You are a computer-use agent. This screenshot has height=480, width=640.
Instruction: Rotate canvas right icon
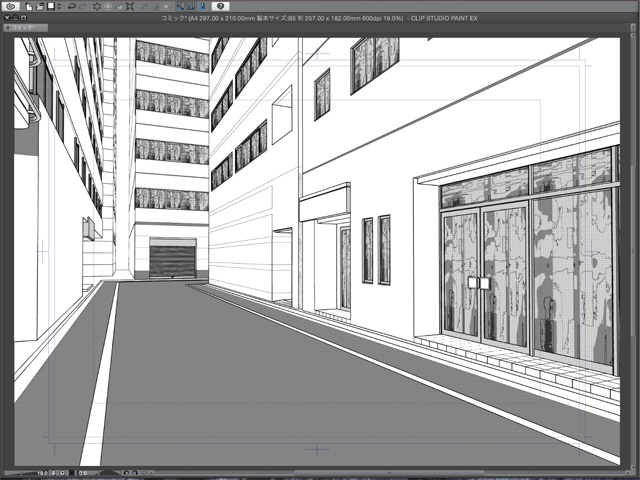(x=135, y=473)
